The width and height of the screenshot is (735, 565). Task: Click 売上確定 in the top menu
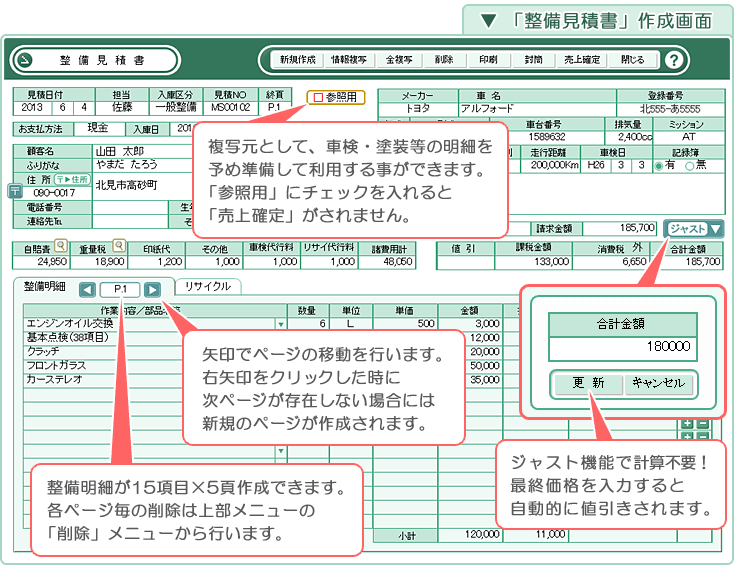[582, 60]
